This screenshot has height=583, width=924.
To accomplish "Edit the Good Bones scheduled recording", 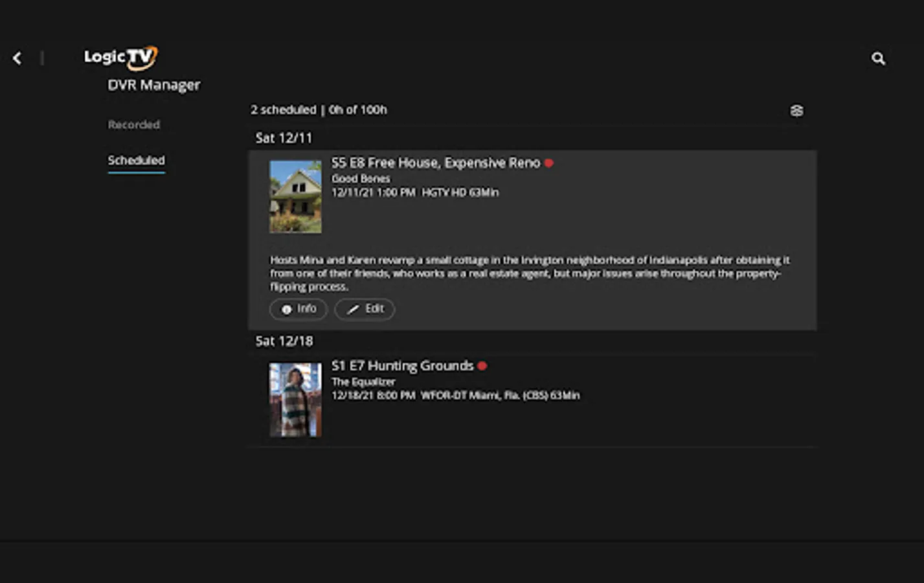I will (x=365, y=309).
